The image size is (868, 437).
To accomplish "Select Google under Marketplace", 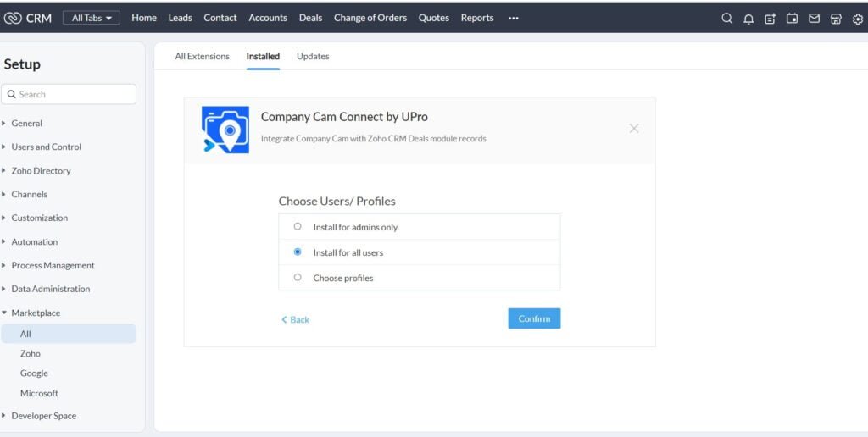I will pyautogui.click(x=34, y=373).
